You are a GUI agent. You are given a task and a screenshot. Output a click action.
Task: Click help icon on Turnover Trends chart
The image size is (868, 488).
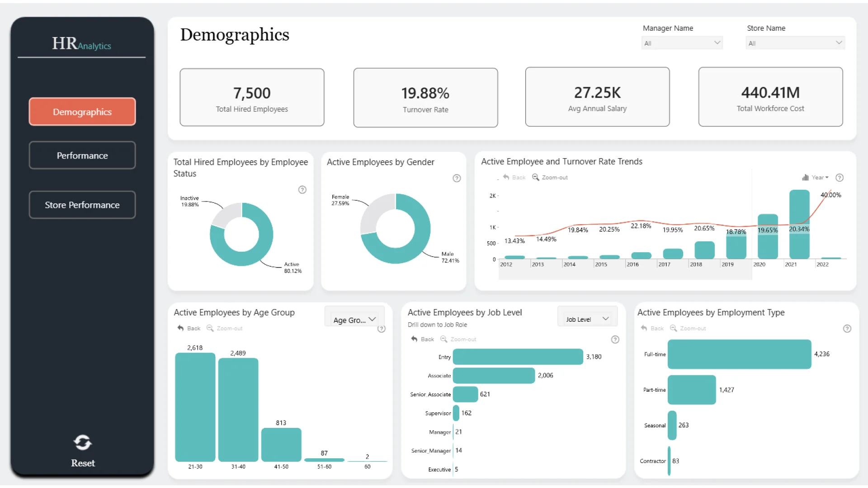pyautogui.click(x=840, y=178)
